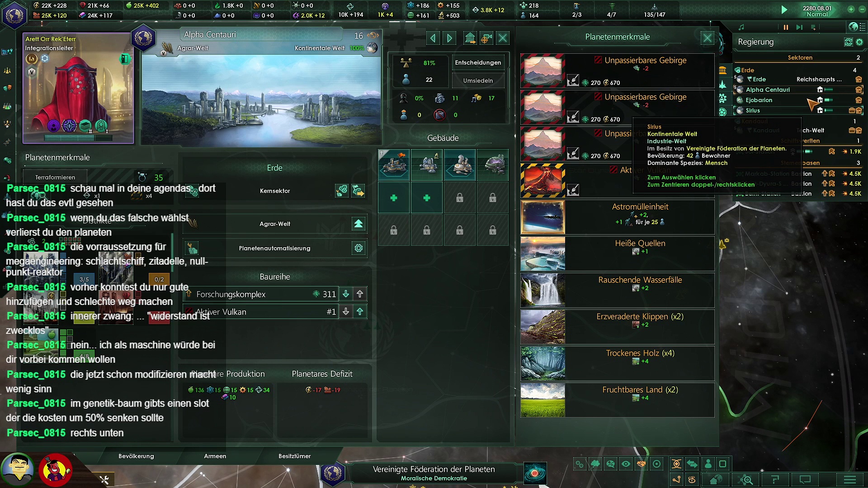Open Planetenautomatisierung settings gear

tap(359, 248)
